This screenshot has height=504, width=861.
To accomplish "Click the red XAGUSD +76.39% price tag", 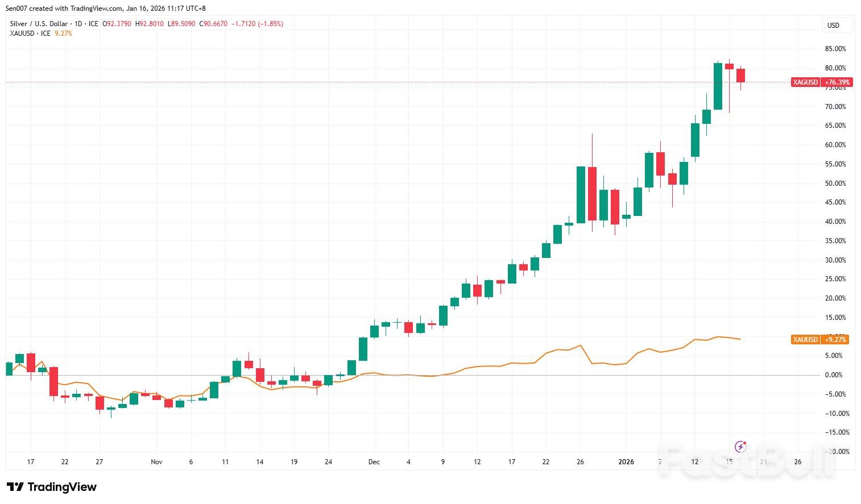I will click(x=821, y=82).
